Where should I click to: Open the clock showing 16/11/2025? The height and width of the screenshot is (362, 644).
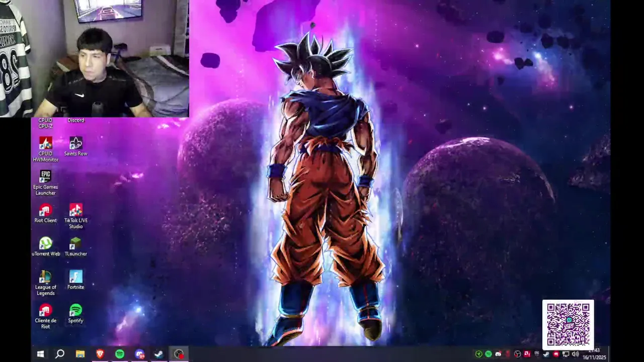coord(594,354)
